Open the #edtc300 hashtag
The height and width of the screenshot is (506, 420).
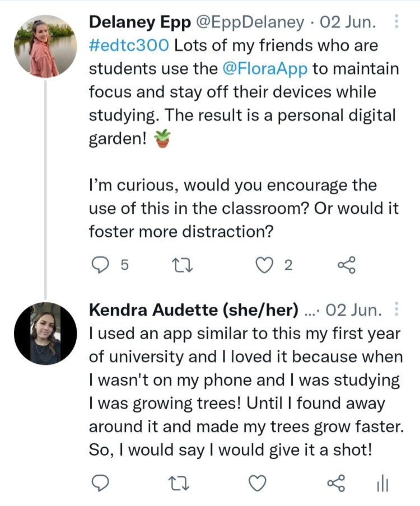click(x=128, y=46)
